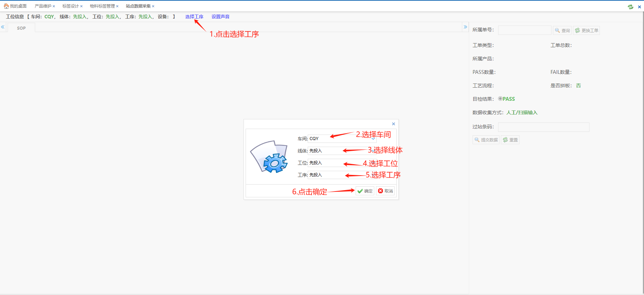Switch to the 标签设计 tab
644x295 pixels.
click(70, 6)
